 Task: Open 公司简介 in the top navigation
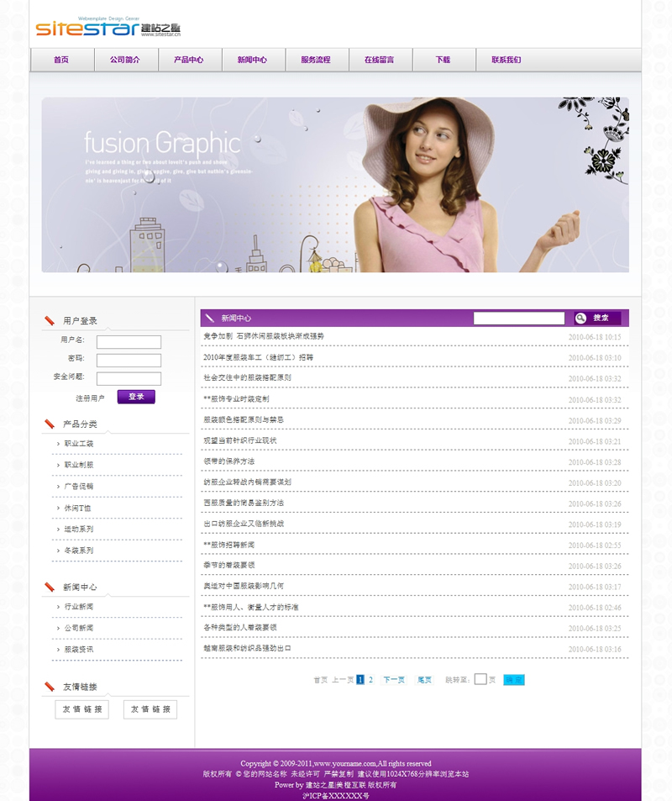point(124,61)
